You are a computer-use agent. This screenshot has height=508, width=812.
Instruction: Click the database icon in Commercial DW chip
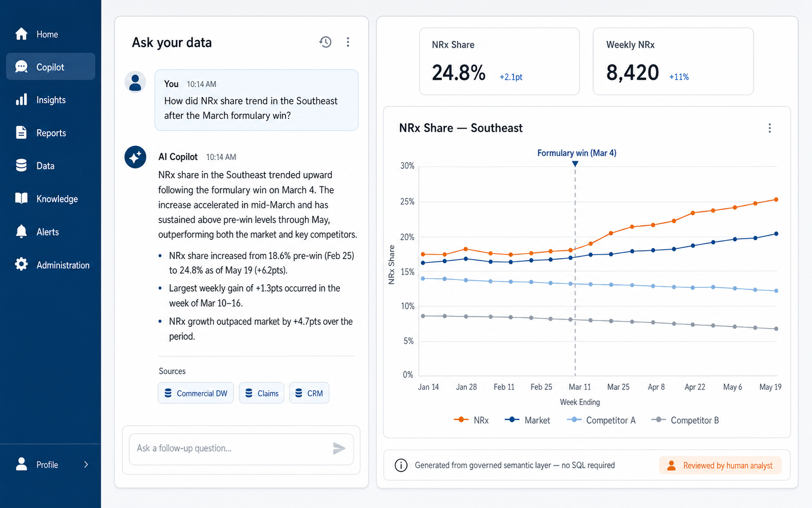coord(168,393)
